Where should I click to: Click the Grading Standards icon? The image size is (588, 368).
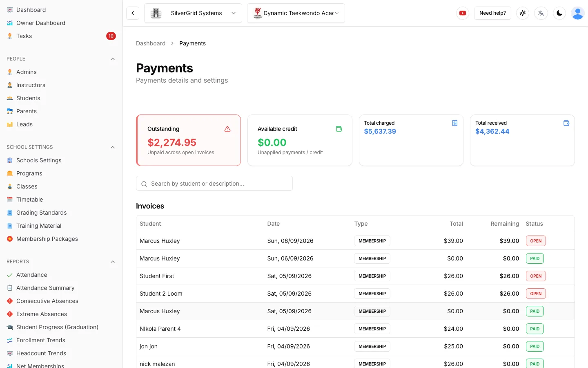pyautogui.click(x=10, y=213)
